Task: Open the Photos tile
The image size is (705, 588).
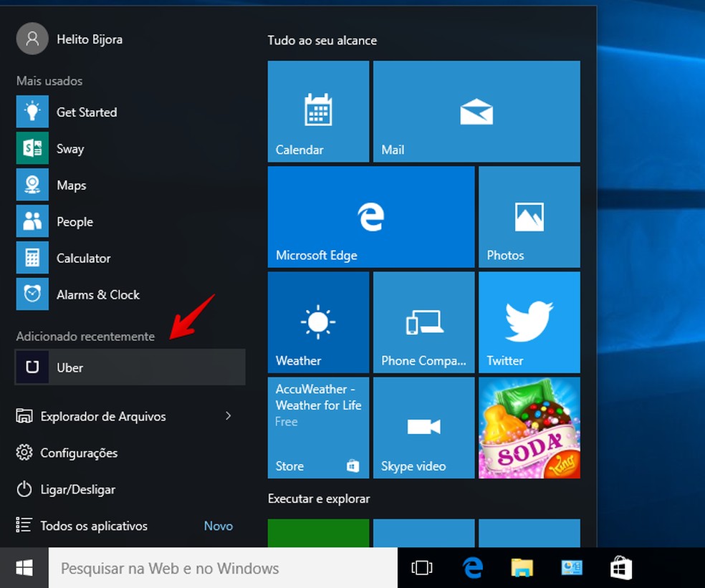Action: 529,217
